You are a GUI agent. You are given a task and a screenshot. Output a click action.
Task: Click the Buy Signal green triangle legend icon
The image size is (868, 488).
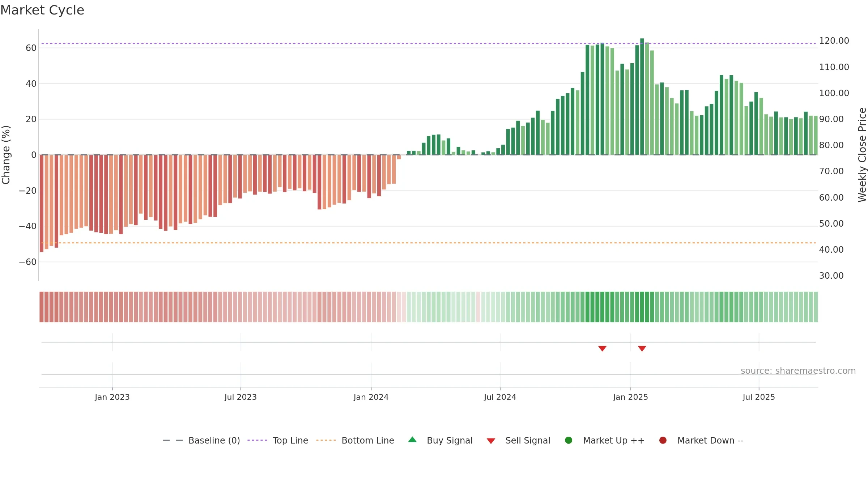tap(412, 440)
